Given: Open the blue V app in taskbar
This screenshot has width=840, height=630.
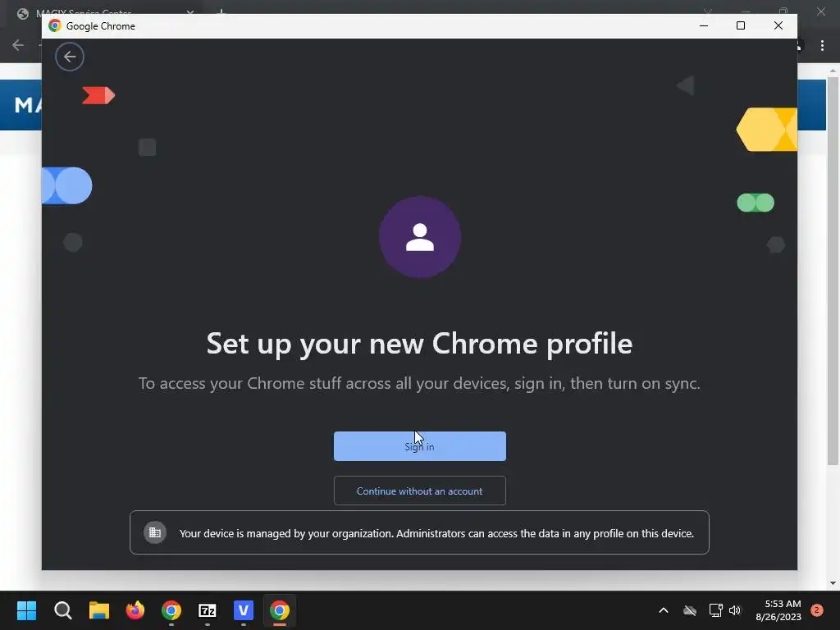Looking at the screenshot, I should (x=243, y=610).
